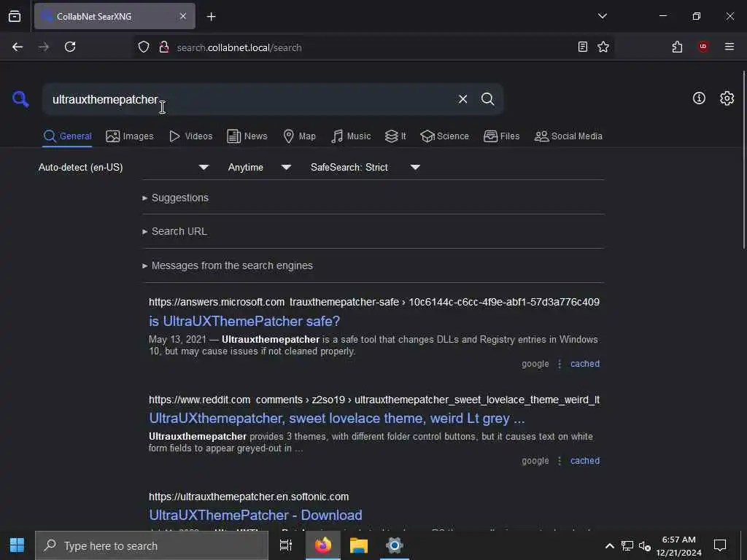
Task: Click the muted volume tray icon
Action: click(645, 545)
